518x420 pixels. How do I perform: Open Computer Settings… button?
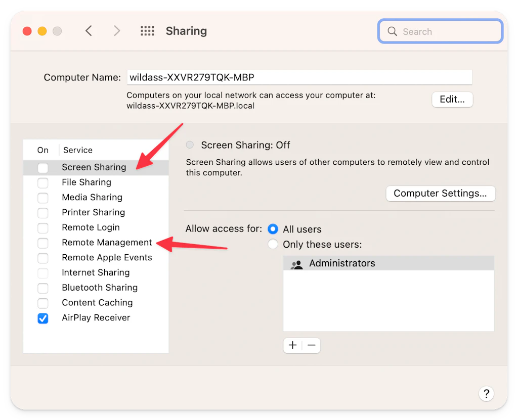pyautogui.click(x=441, y=193)
